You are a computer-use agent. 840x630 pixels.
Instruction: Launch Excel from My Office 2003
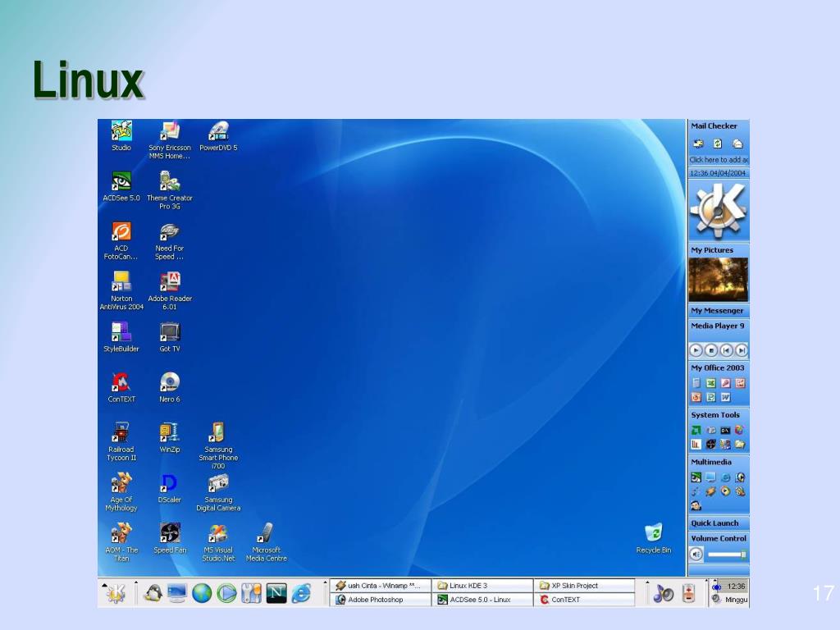(x=711, y=383)
